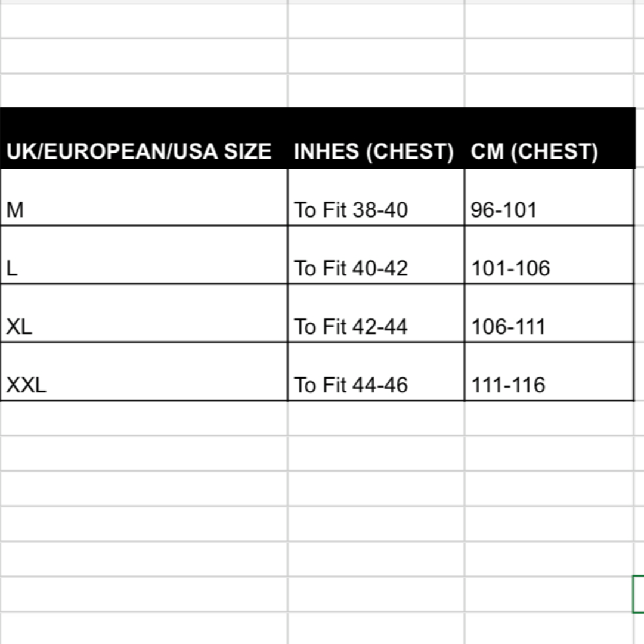Click the 96-101 centimeter cell
Image resolution: width=644 pixels, height=644 pixels.
click(549, 198)
